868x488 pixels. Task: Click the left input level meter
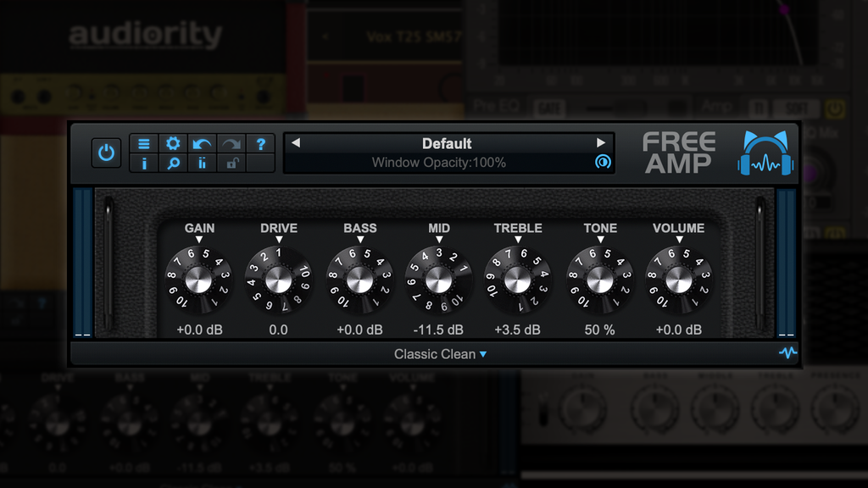82,263
